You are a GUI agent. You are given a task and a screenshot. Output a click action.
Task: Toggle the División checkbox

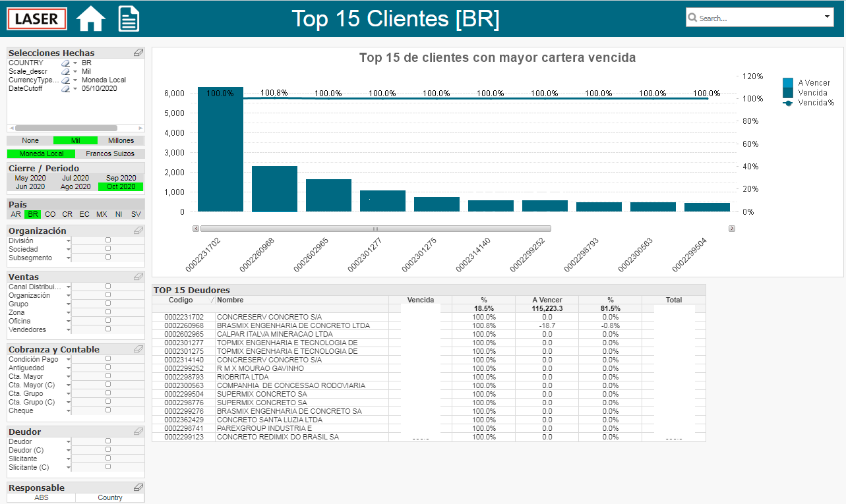tap(108, 240)
